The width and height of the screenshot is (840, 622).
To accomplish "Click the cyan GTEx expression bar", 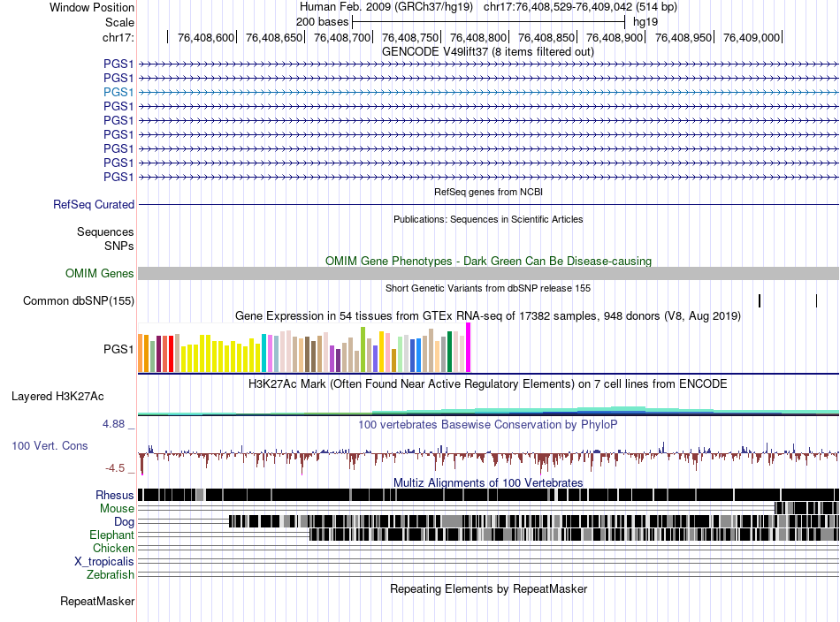I will pyautogui.click(x=263, y=353).
